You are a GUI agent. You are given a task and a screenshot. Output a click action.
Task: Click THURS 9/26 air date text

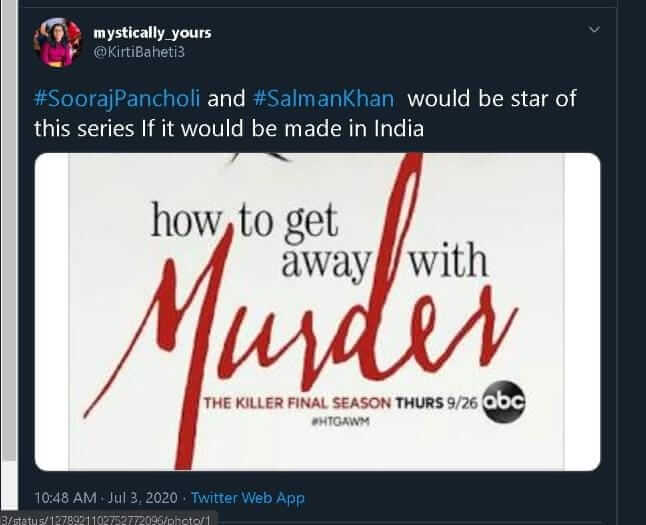436,403
